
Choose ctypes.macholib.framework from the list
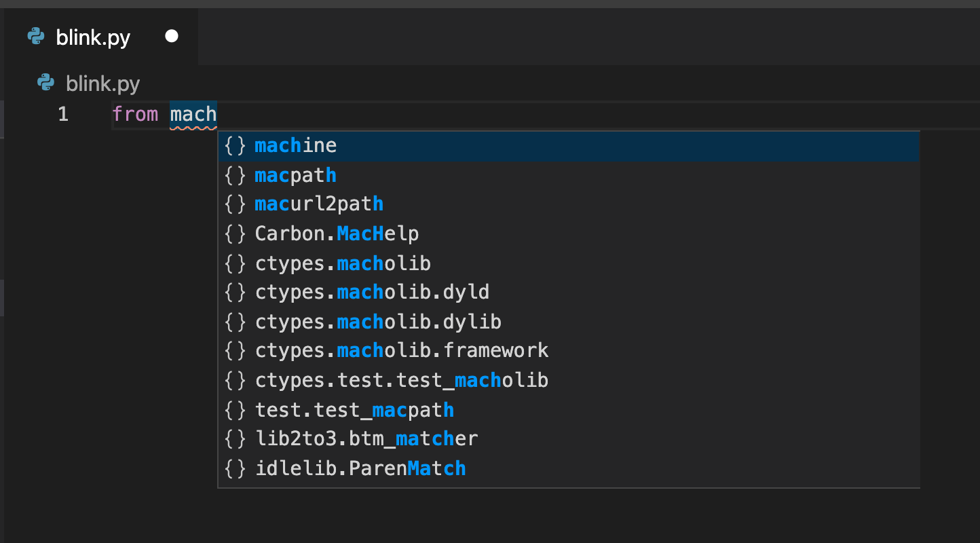[x=402, y=351]
